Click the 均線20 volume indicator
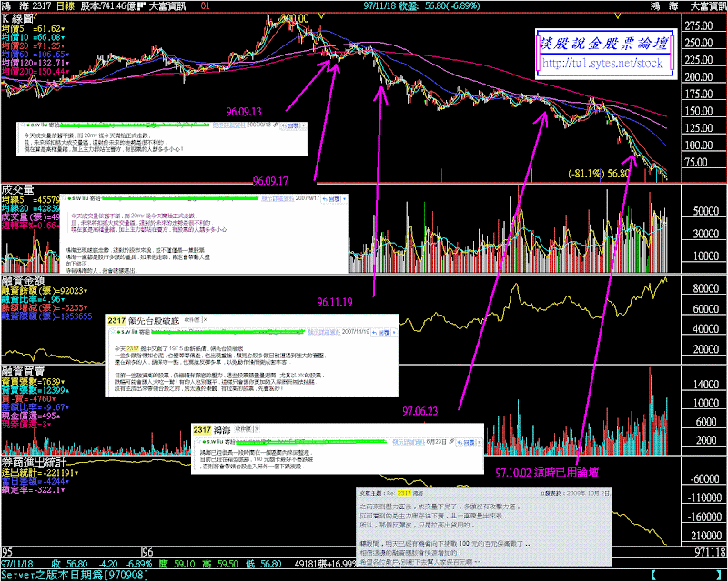 31,208
